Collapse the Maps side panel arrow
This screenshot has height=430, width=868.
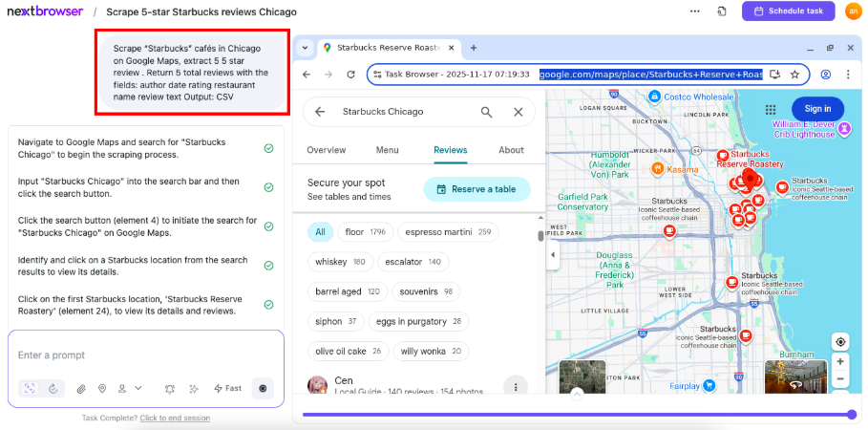pos(553,255)
